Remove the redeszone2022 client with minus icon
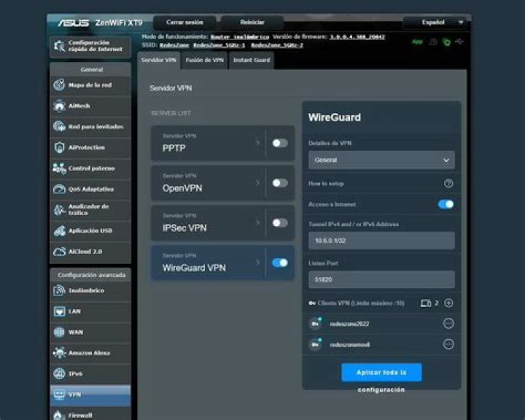Image resolution: width=525 pixels, height=420 pixels. click(448, 324)
